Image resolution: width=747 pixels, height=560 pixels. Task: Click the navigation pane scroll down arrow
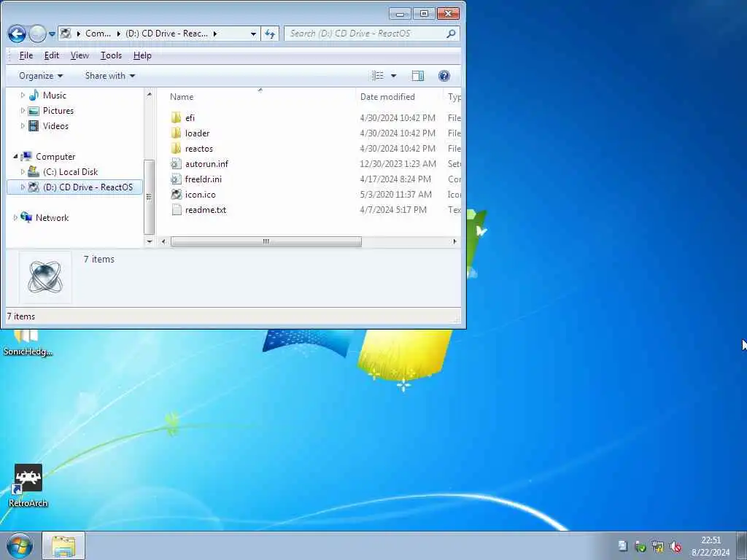point(149,242)
